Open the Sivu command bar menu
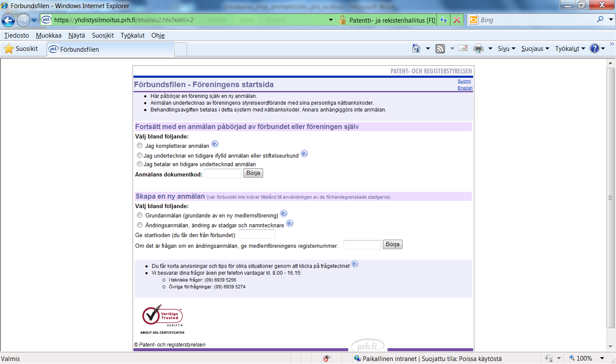This screenshot has height=364, width=616. (506, 49)
